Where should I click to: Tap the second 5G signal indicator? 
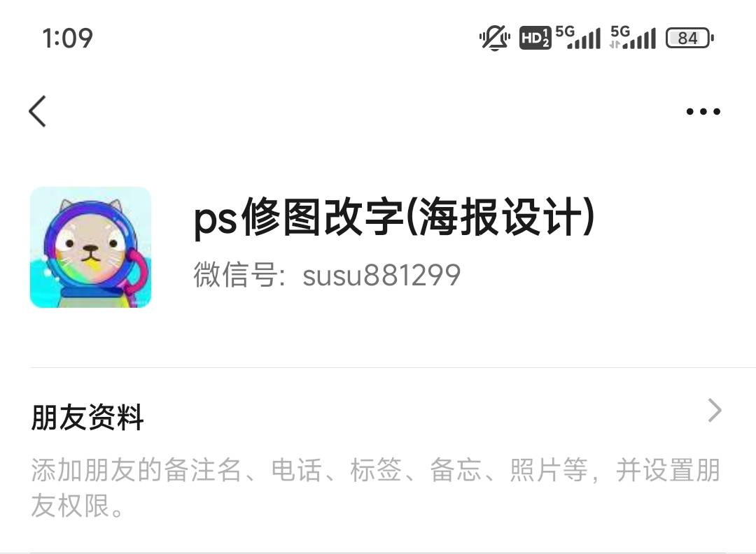point(633,38)
